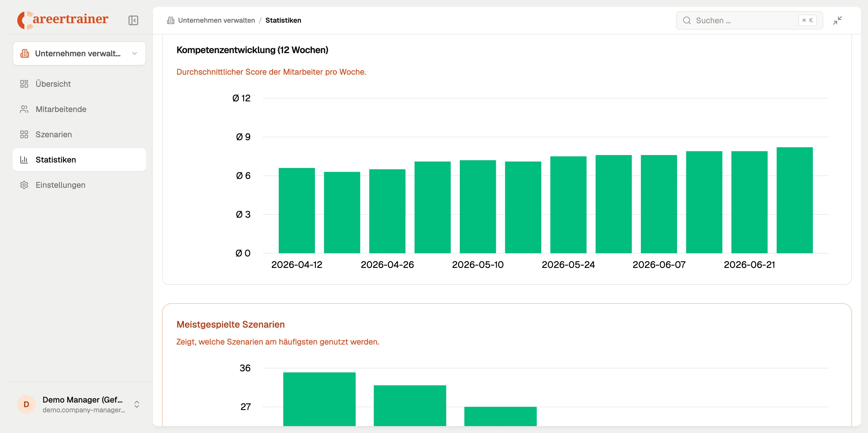Click the Unternehmen verwalten breadcrumb link
Viewport: 868px width, 433px height.
click(x=216, y=20)
